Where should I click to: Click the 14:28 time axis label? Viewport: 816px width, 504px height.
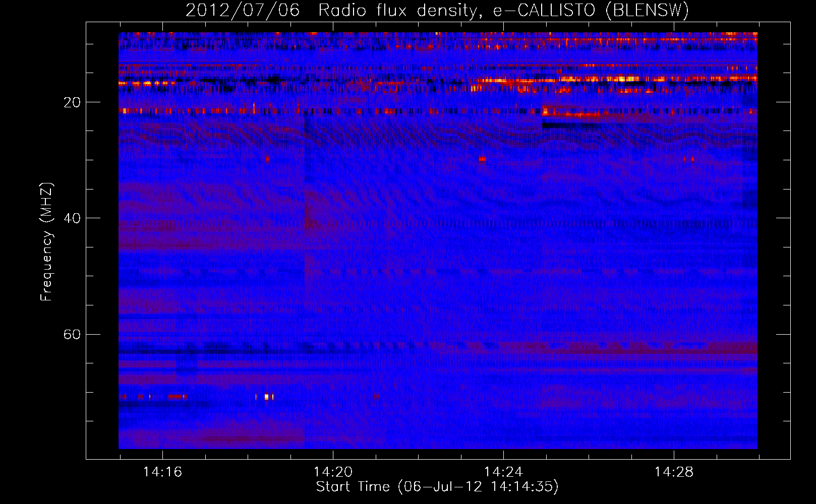[674, 472]
